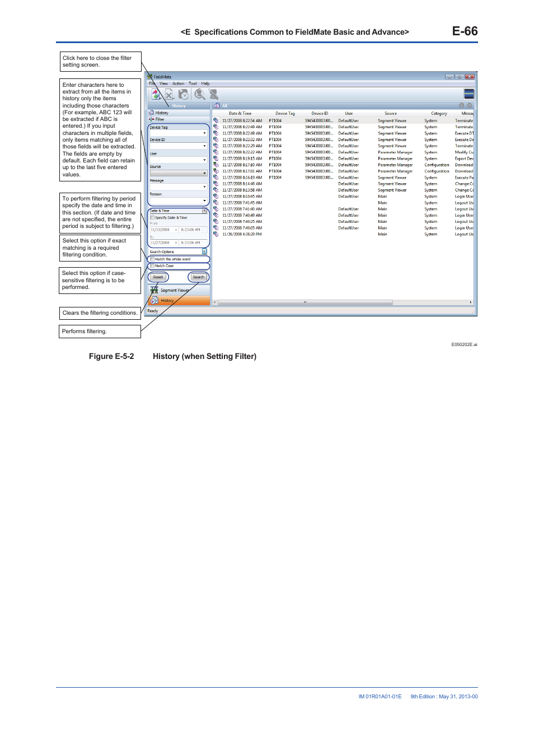Click the blue display icon in toolbar
534x756 pixels.
click(x=469, y=94)
